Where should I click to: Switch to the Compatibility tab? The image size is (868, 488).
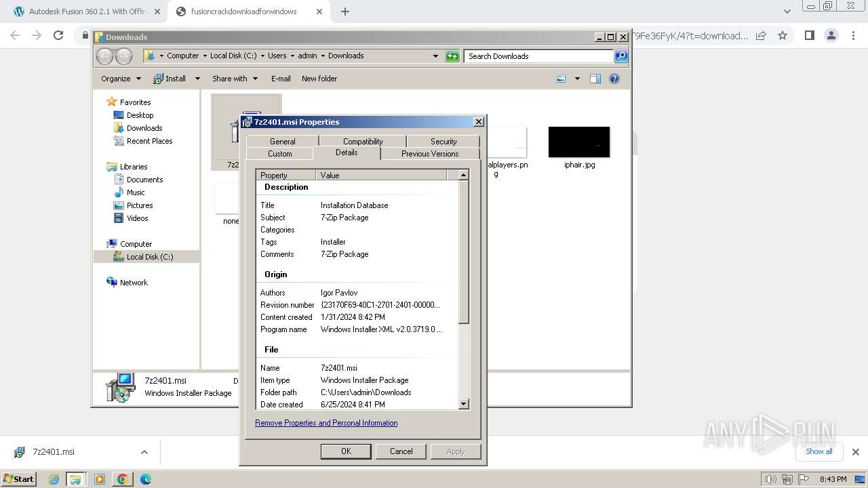coord(363,142)
